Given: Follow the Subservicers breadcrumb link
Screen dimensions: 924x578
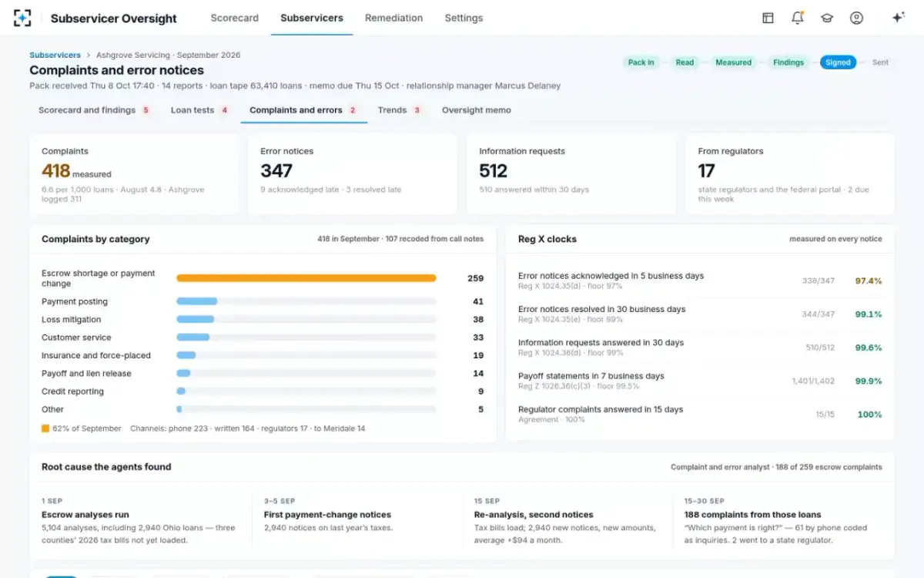Looking at the screenshot, I should tap(55, 55).
